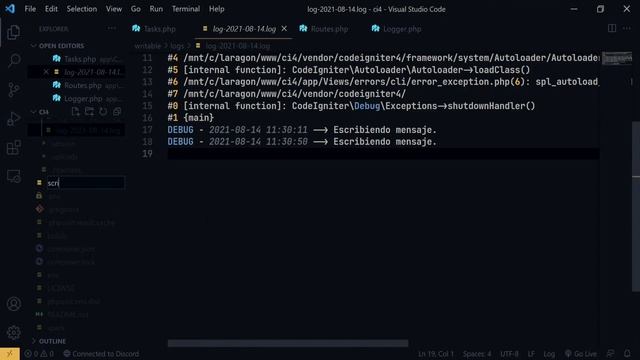This screenshot has height=360, width=640.
Task: Click README.md in file tree
Action: pos(68,315)
